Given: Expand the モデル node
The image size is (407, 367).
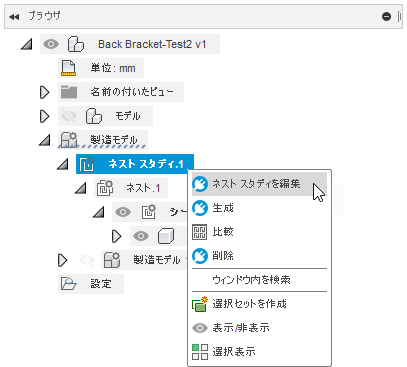Looking at the screenshot, I should point(44,116).
